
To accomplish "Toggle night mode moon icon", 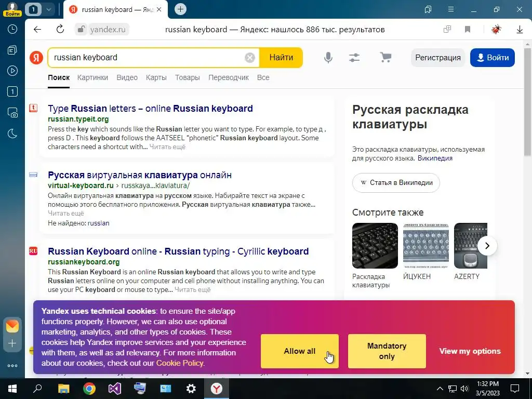I will click(x=12, y=134).
